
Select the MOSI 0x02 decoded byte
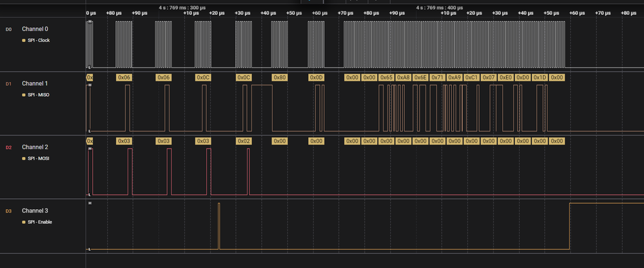(244, 141)
